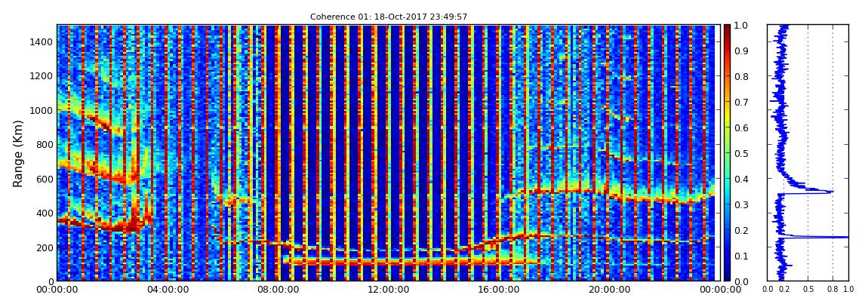Click the profile plot's 0.5 x-axis label
Image resolution: width=868 pixels, height=307 pixels.
808,289
